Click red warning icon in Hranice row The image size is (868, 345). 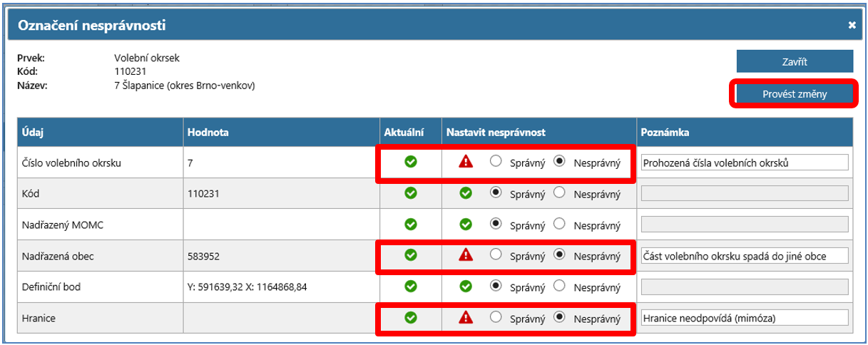pos(466,318)
